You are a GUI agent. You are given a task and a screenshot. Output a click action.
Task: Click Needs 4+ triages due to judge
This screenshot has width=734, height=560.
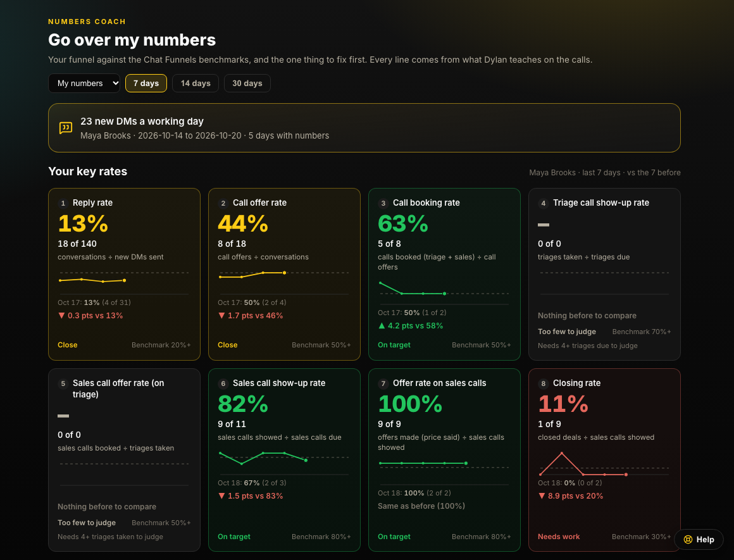point(587,345)
